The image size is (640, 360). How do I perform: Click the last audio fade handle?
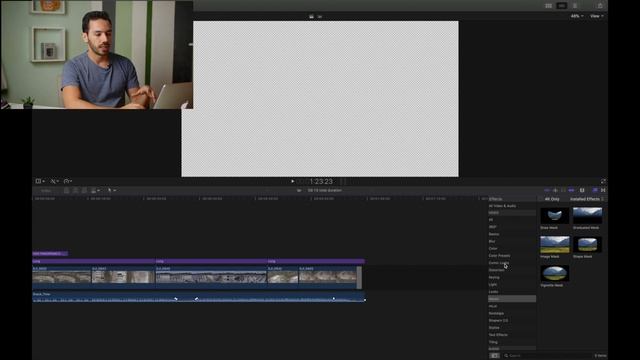(x=364, y=300)
